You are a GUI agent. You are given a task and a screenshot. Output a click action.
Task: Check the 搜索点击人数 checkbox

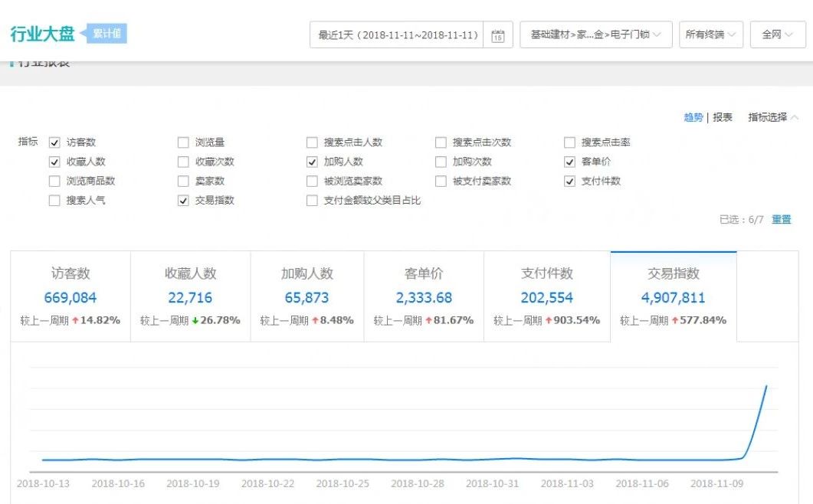[x=312, y=142]
